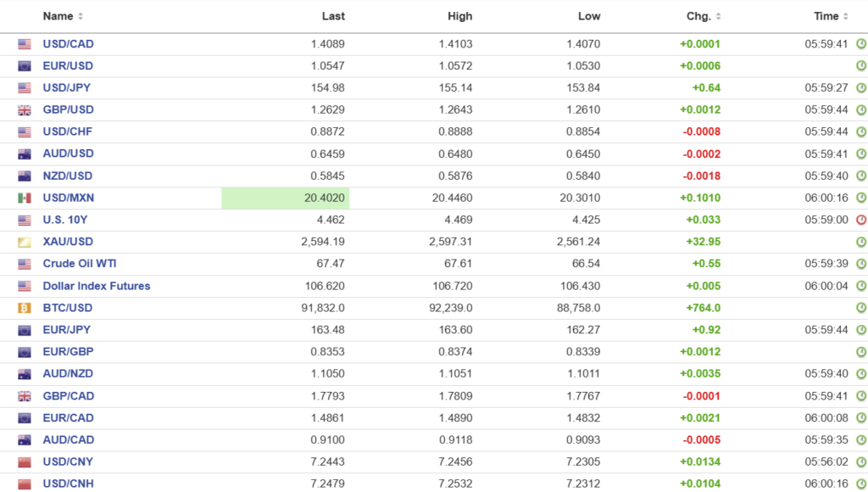Open the Dollar Index Futures link
Image resolution: width=868 pixels, height=492 pixels.
pos(97,286)
